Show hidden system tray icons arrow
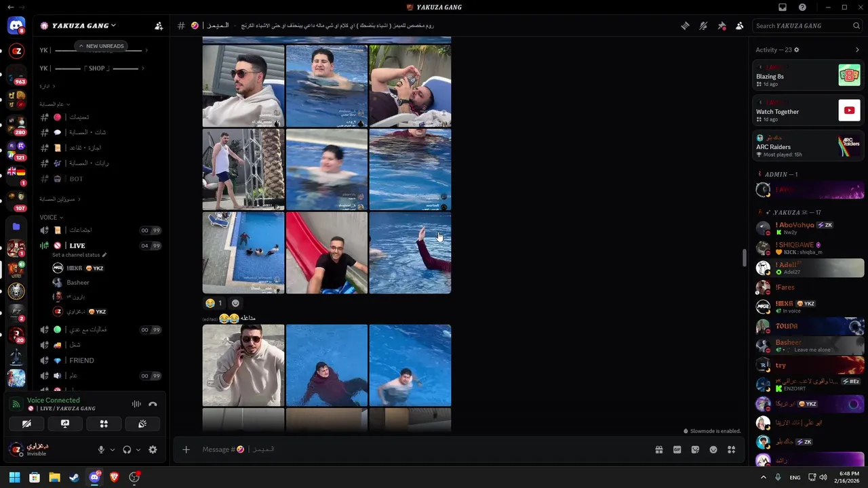 pos(763,477)
